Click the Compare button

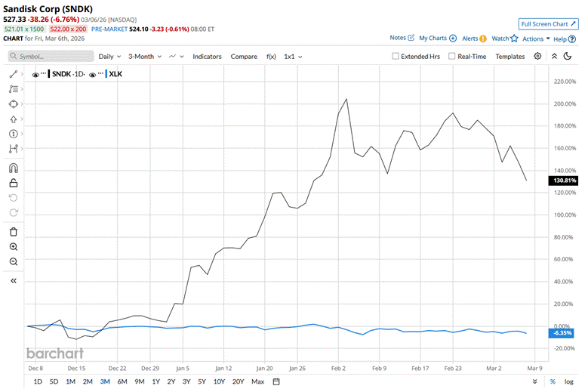pos(244,56)
